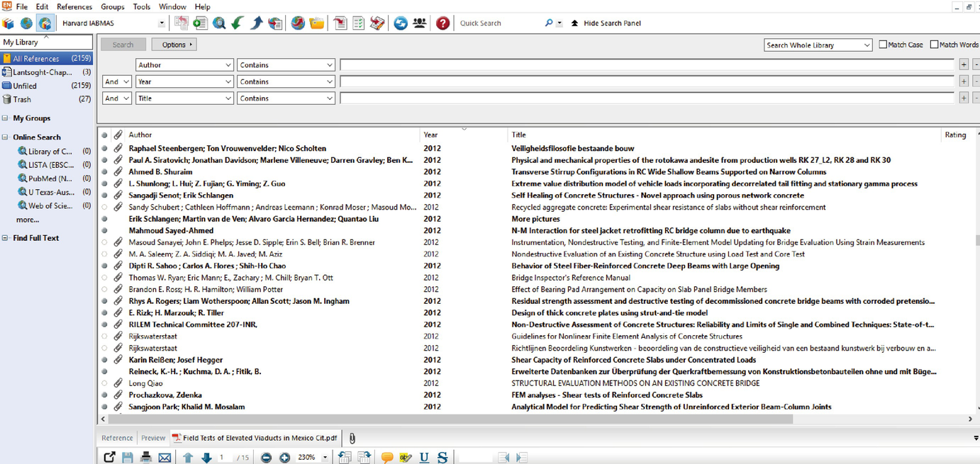Open the Harvard IABMAS output style dropdown

click(x=162, y=23)
